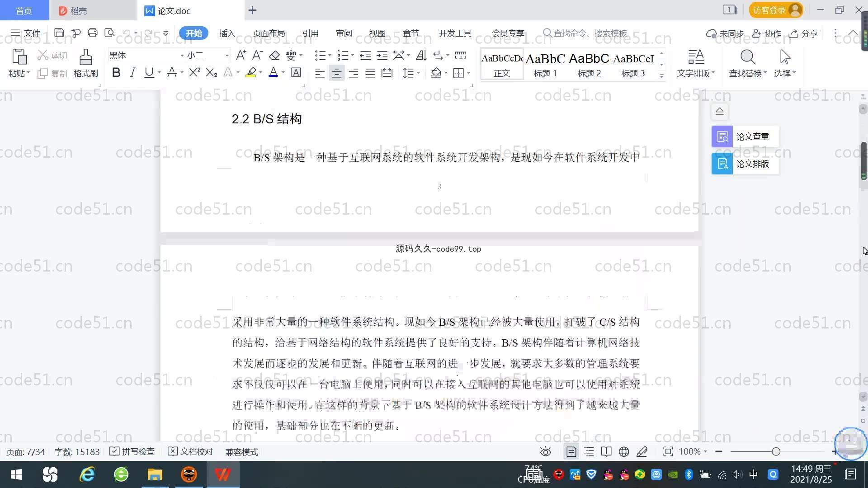Open the 文件 menu
The width and height of the screenshot is (868, 488).
(x=26, y=33)
